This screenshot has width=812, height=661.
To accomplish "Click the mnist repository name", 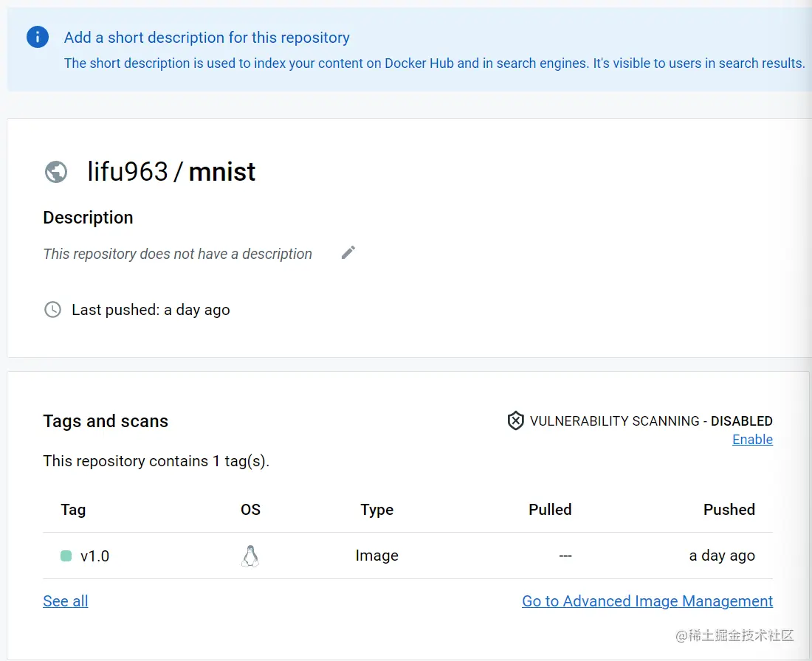I will coord(222,172).
